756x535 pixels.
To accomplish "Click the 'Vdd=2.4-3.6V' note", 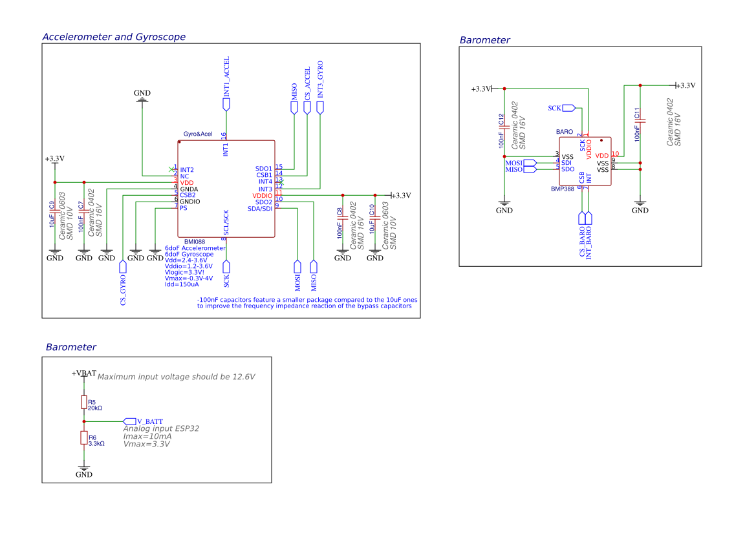I will (186, 260).
